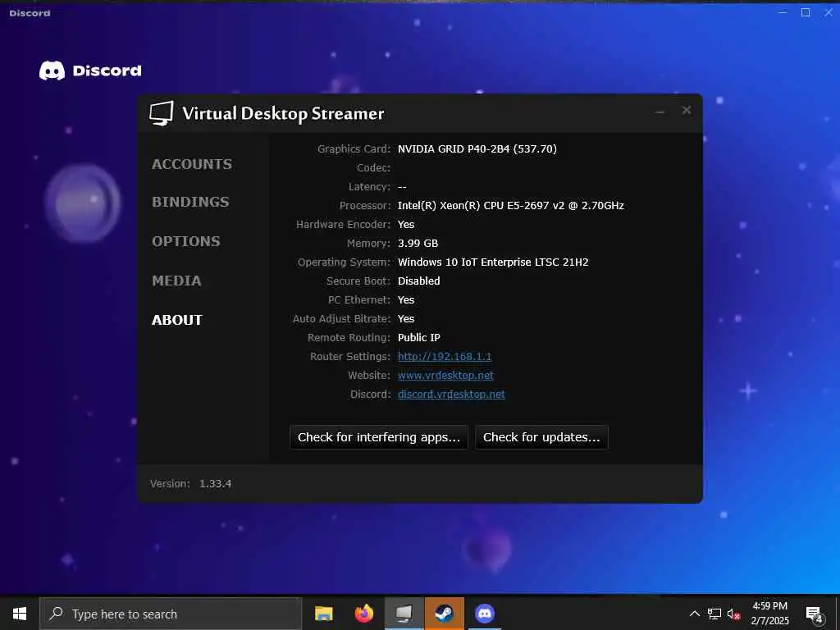Open Firefox from the taskbar
Image resolution: width=840 pixels, height=630 pixels.
[364, 614]
